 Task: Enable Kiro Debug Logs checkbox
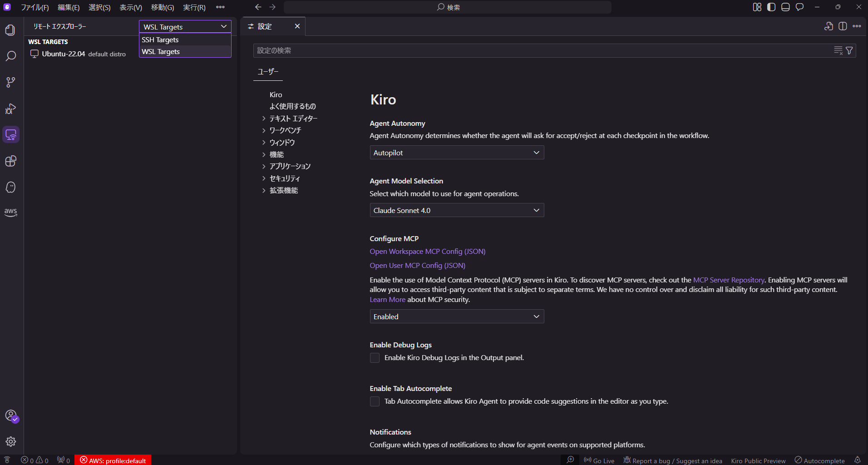point(375,358)
